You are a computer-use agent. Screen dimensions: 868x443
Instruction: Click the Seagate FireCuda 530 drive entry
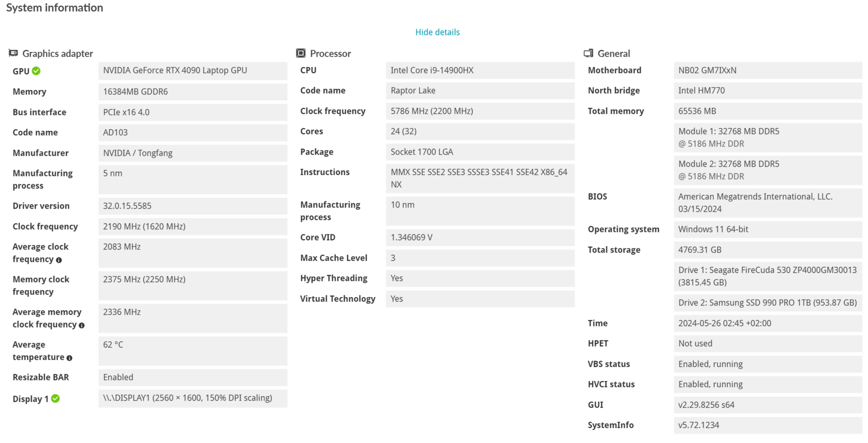(767, 276)
